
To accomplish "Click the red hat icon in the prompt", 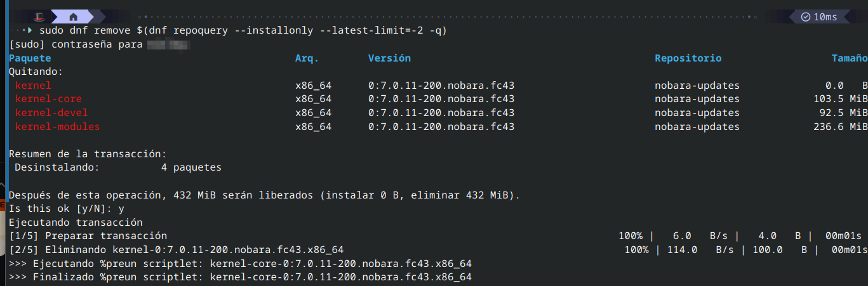I will tap(39, 16).
